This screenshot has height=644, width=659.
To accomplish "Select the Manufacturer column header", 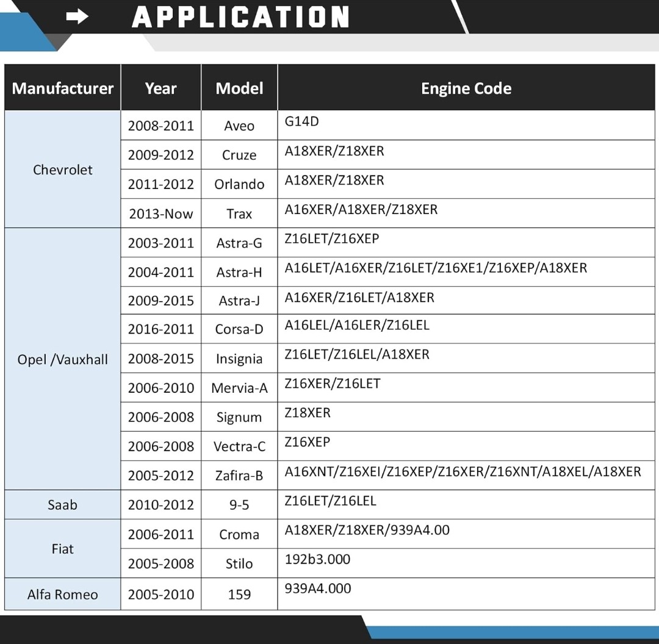I will coord(62,88).
